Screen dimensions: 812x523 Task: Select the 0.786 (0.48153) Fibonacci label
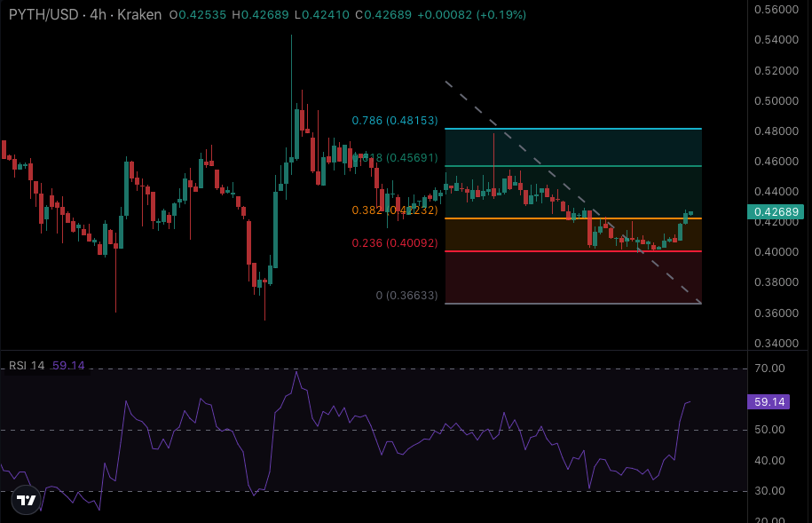point(394,121)
